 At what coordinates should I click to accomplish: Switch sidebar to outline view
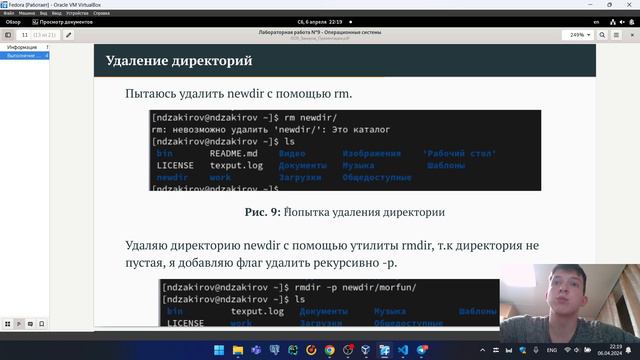tap(19, 324)
